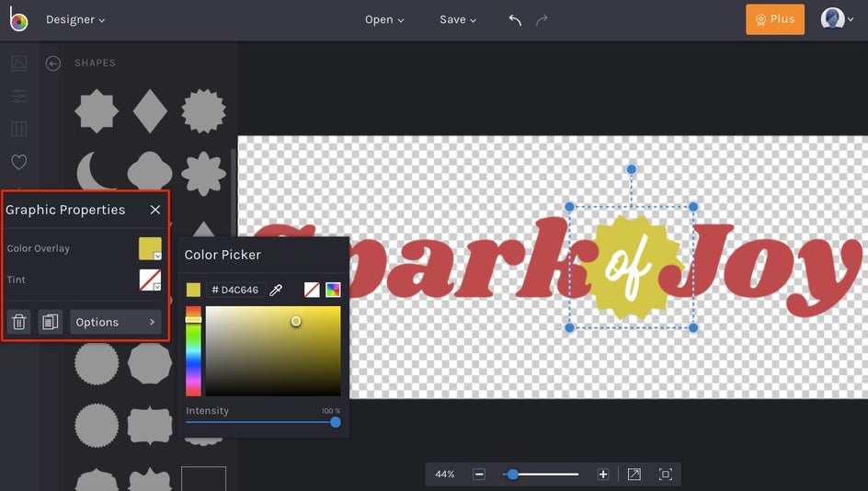The image size is (868, 491).
Task: Open the color swatches palette icon
Action: tap(333, 290)
